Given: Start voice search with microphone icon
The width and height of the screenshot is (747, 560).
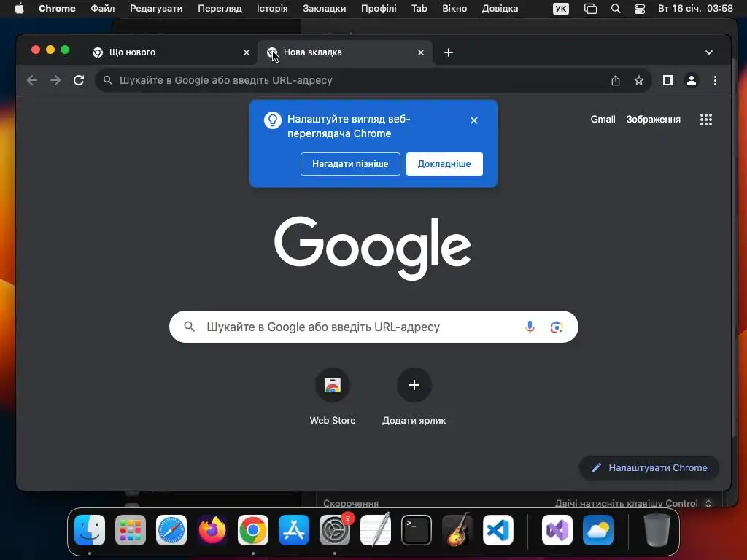Looking at the screenshot, I should point(530,327).
